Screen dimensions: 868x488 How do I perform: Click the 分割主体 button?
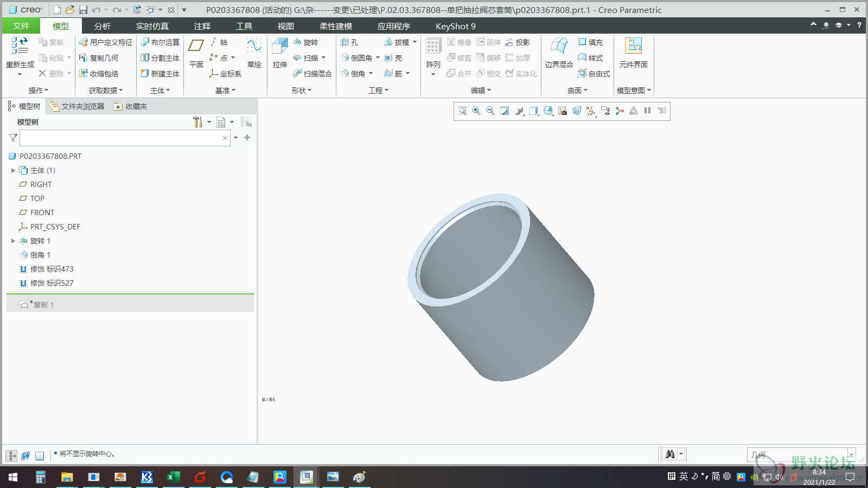click(160, 58)
